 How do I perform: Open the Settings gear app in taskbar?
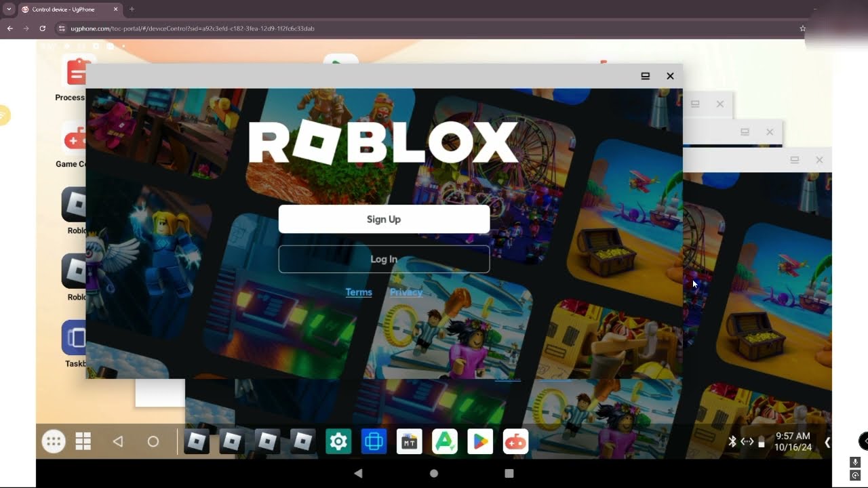338,442
